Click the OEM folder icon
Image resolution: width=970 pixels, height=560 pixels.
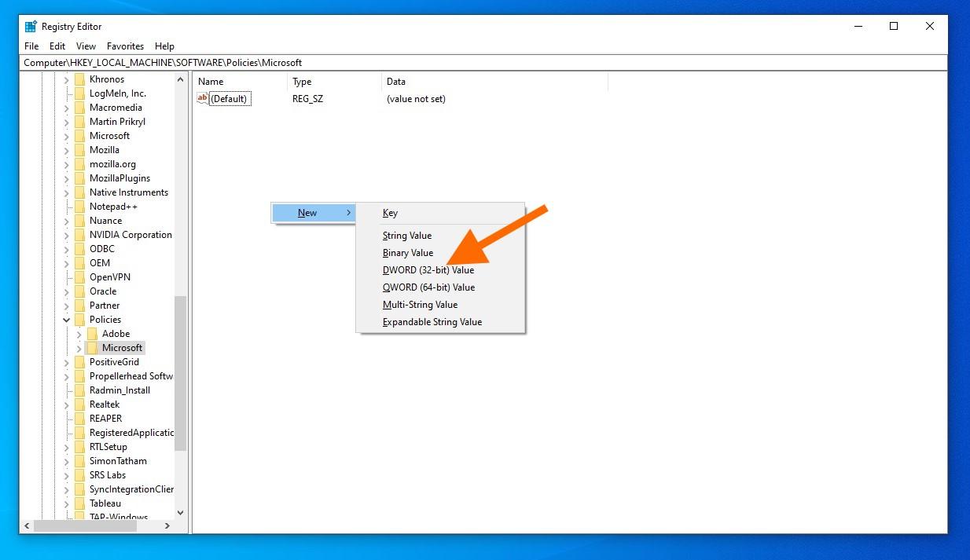click(x=79, y=263)
